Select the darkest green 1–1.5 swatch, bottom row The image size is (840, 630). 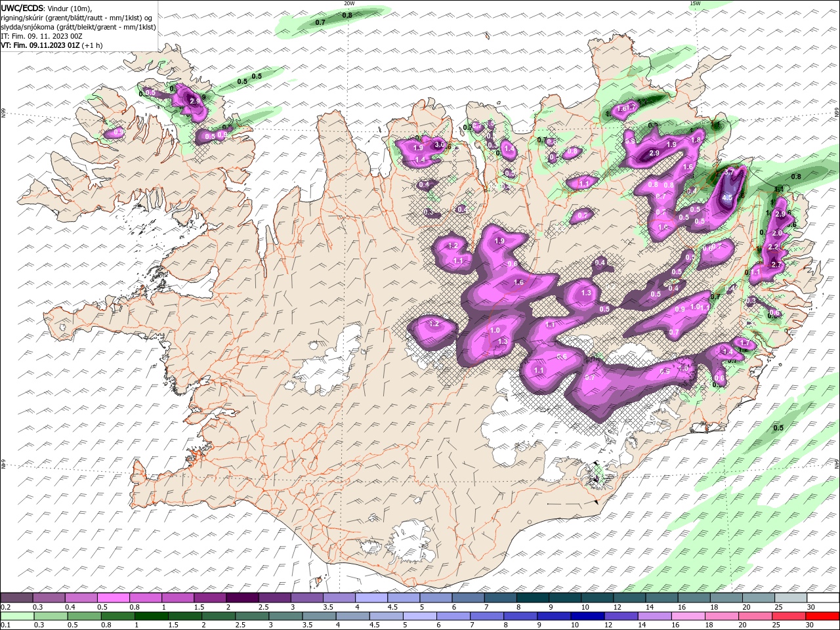point(151,616)
